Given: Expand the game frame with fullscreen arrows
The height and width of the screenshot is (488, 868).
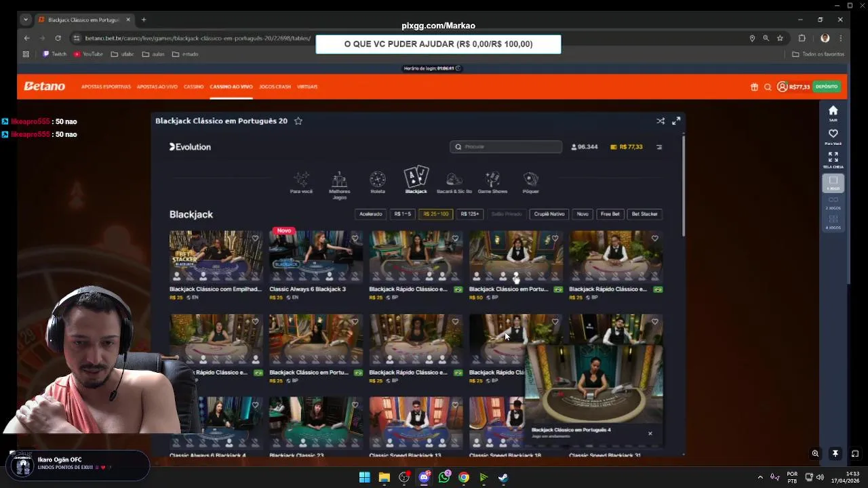Looking at the screenshot, I should point(676,121).
